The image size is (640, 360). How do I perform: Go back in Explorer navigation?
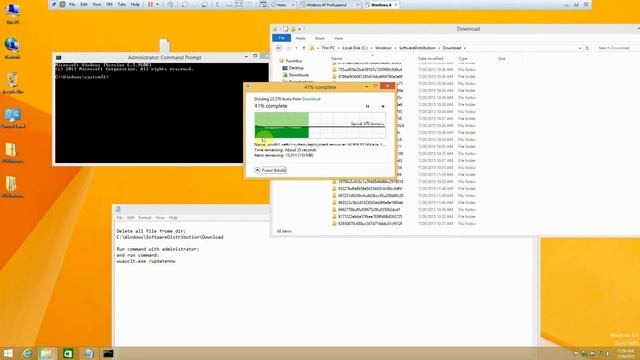[278, 48]
